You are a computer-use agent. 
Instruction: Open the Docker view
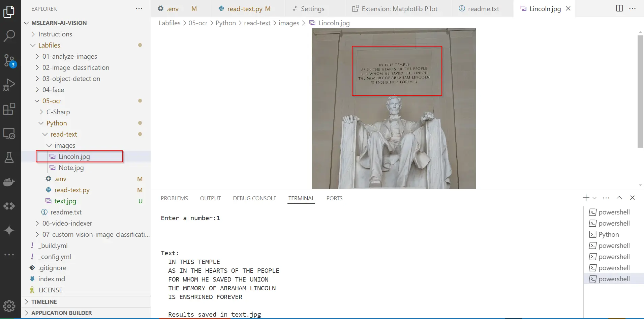(x=9, y=182)
